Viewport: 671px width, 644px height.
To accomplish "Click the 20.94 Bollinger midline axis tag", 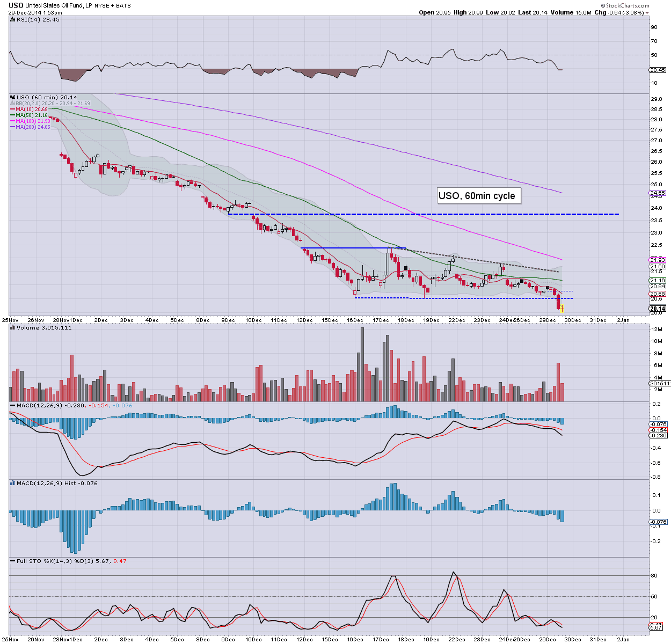I will [x=658, y=287].
